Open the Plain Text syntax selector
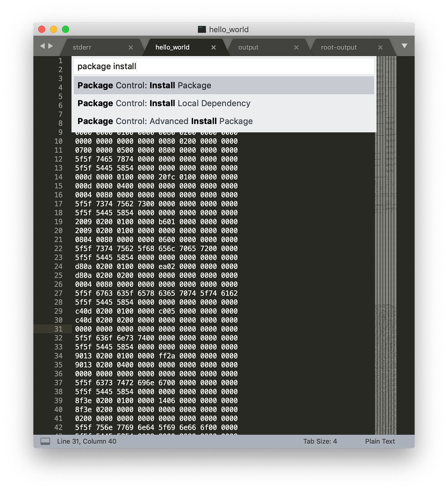The width and height of the screenshot is (448, 492). [380, 441]
